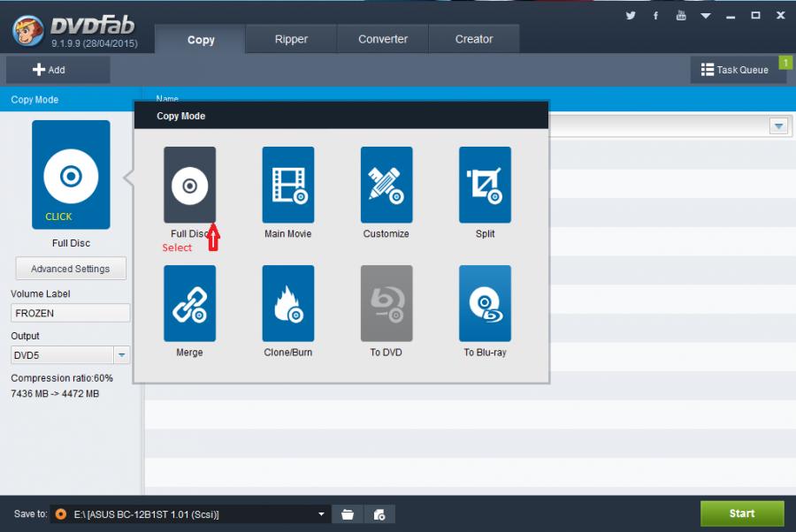The height and width of the screenshot is (532, 796).
Task: Click the Name column header
Action: 167,98
